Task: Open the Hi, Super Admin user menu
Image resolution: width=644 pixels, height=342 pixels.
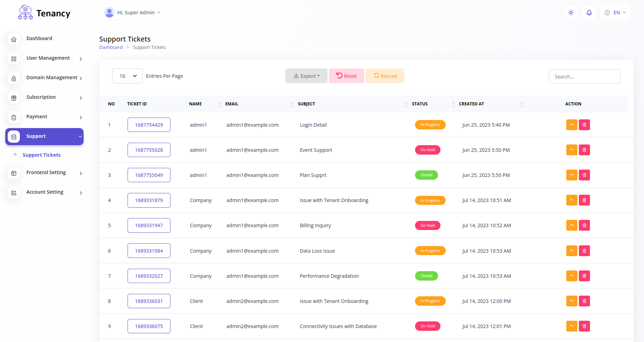Action: pos(133,13)
